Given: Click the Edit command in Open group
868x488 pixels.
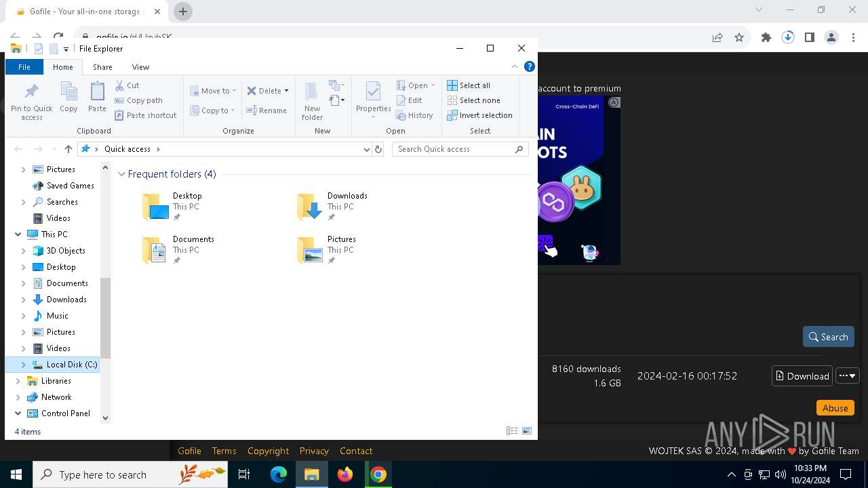Looking at the screenshot, I should pos(410,100).
